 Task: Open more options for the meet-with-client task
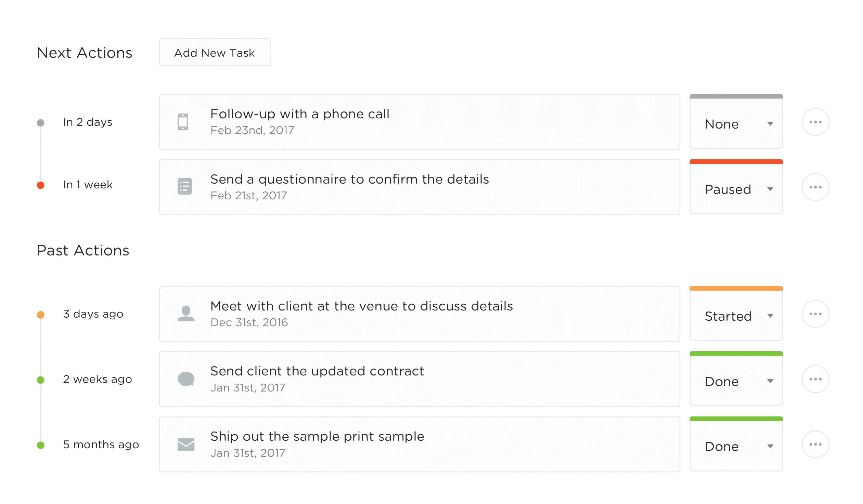point(816,314)
